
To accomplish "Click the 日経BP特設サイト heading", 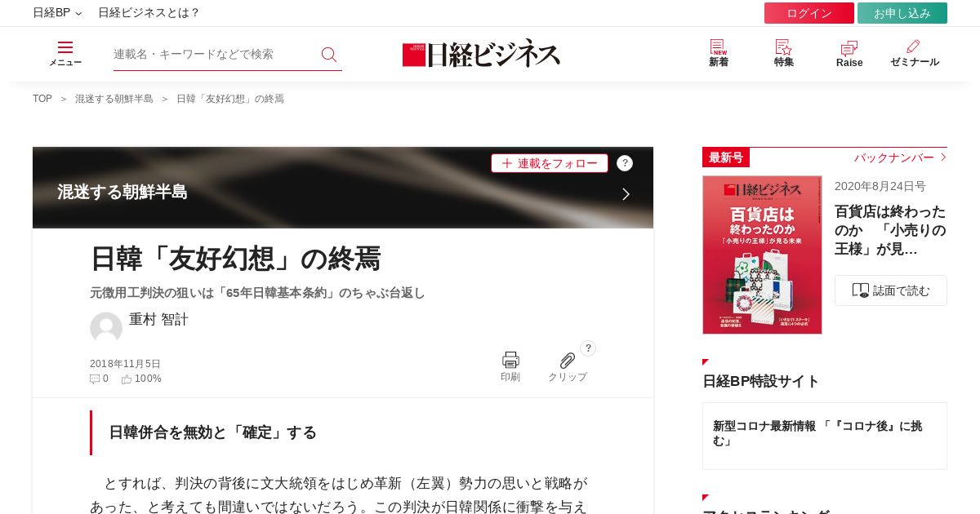I will (x=760, y=381).
